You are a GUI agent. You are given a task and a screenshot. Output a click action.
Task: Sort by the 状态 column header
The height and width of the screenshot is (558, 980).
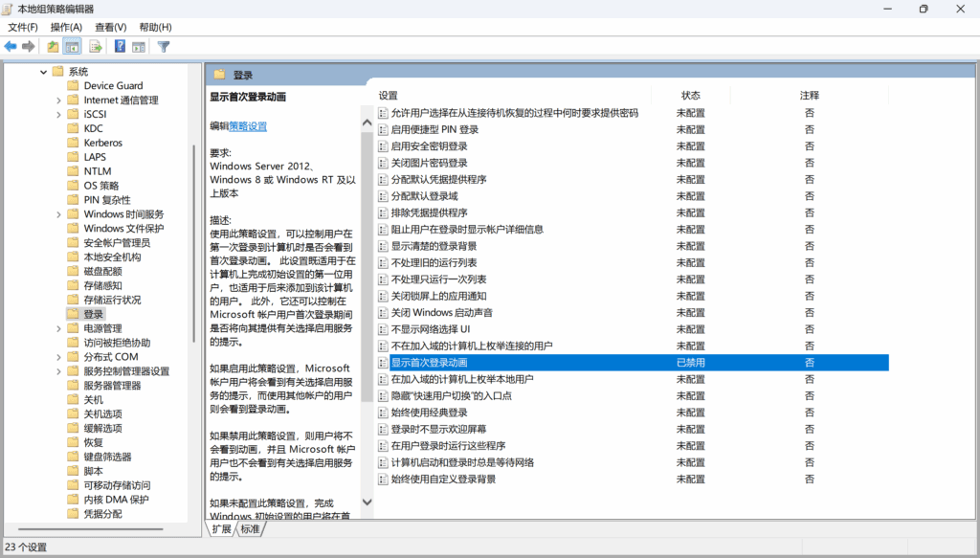pyautogui.click(x=691, y=96)
